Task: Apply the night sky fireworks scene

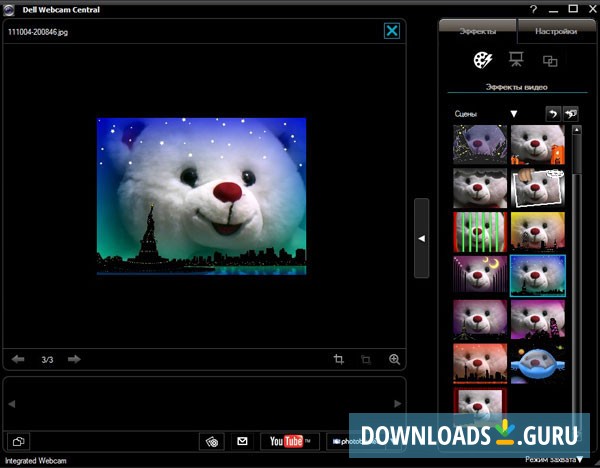Action: point(480,144)
